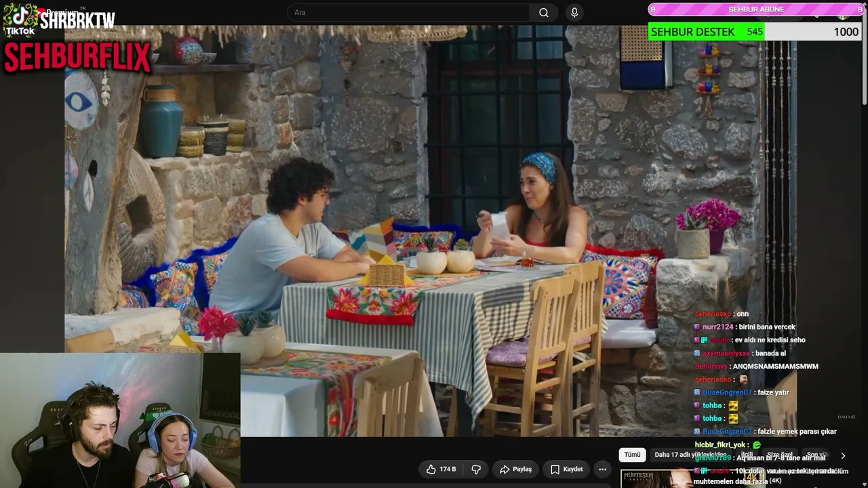Viewport: 868px width, 488px height.
Task: Show more filter chips with right arrow
Action: (843, 455)
